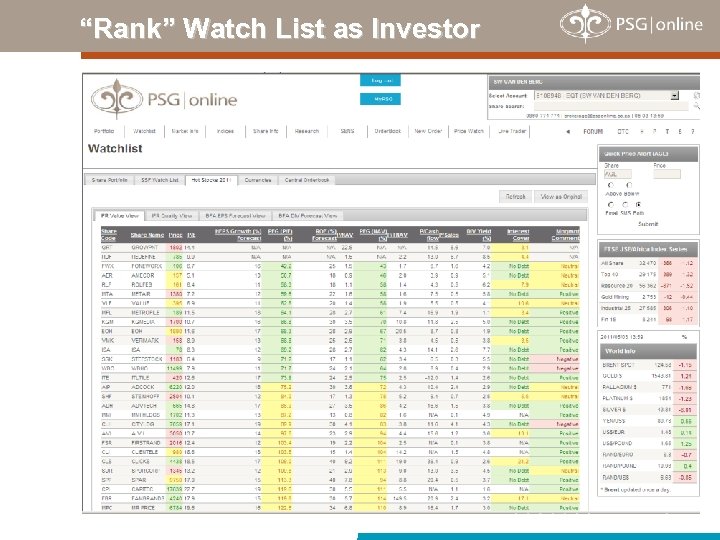Click the Price input in Quick Price Alert
The height and width of the screenshot is (540, 720).
tap(667, 174)
